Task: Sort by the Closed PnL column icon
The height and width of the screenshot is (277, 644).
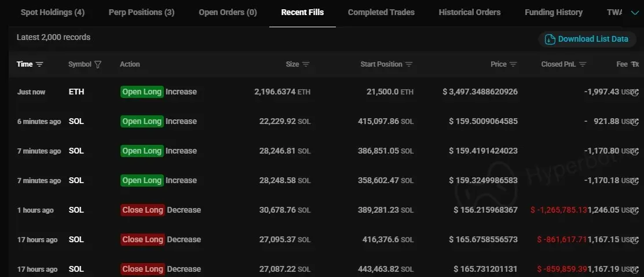Action: pyautogui.click(x=583, y=64)
